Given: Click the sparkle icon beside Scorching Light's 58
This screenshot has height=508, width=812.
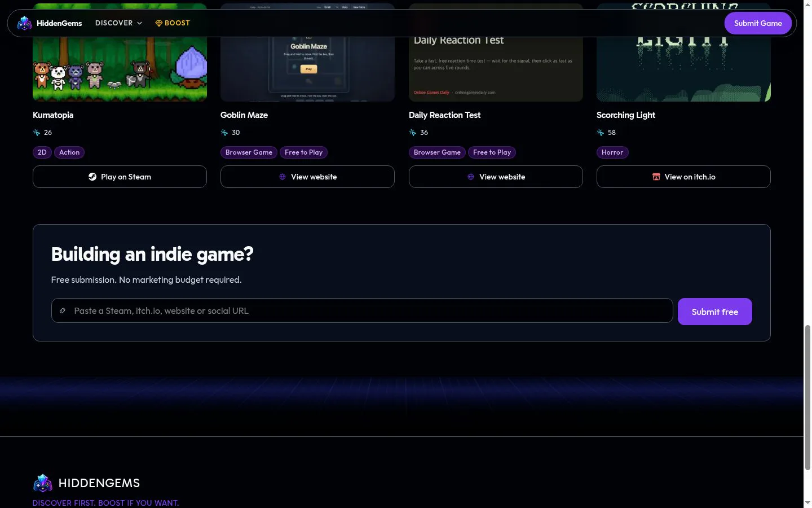Looking at the screenshot, I should tap(601, 133).
